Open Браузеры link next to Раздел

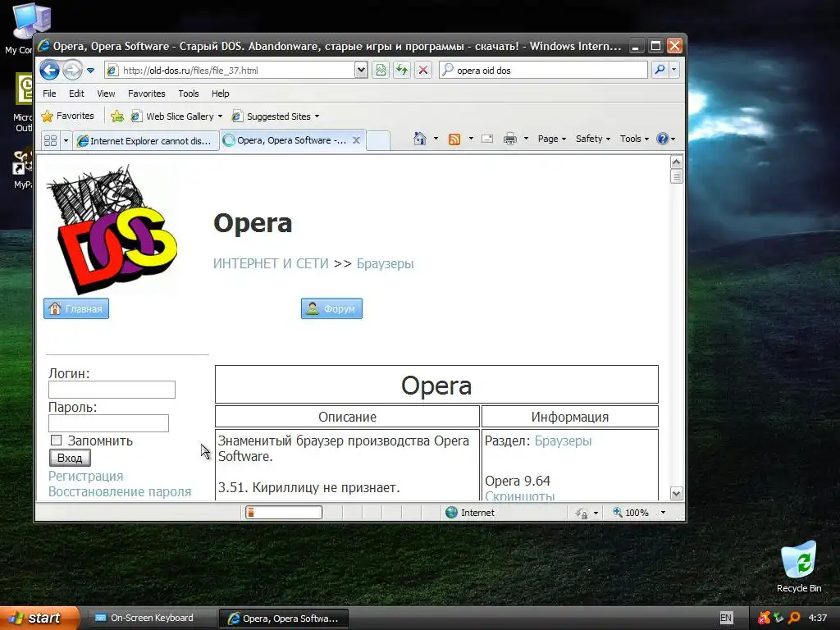(x=563, y=441)
